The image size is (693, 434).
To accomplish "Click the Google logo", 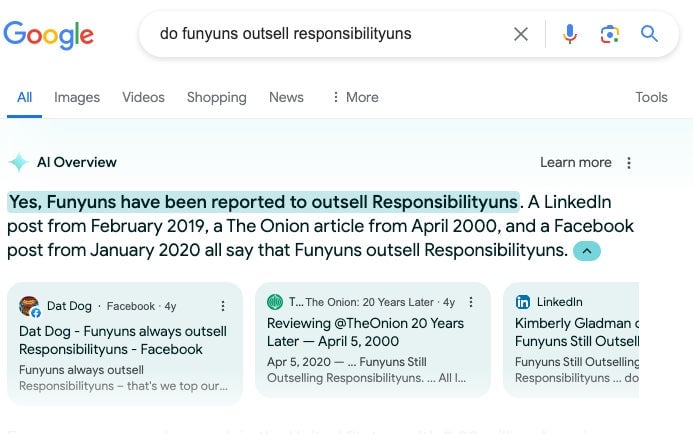I will coord(49,35).
